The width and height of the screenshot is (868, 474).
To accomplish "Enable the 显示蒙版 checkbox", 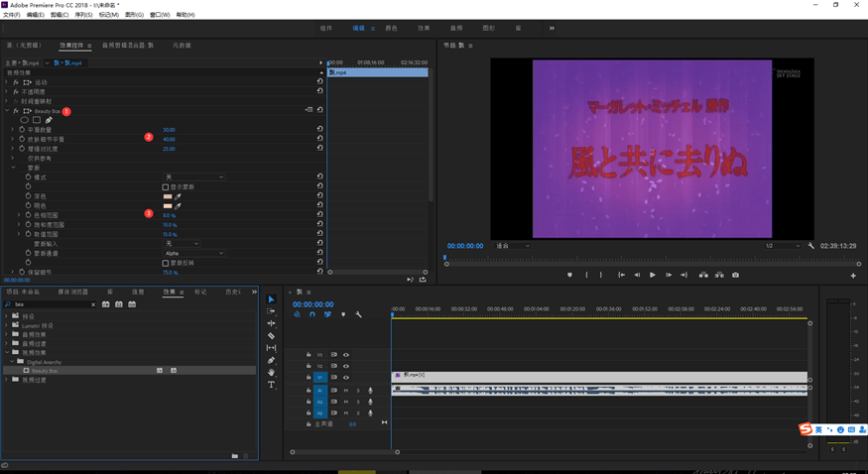I will (166, 186).
